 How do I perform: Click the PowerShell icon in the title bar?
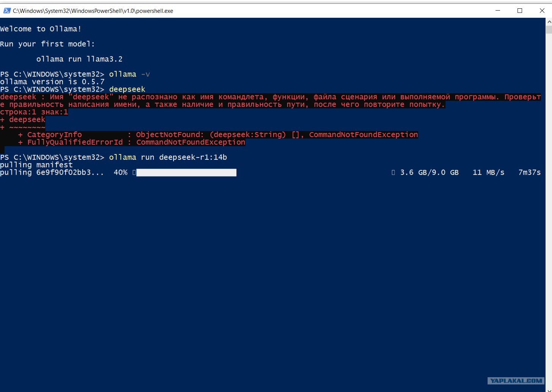click(7, 11)
